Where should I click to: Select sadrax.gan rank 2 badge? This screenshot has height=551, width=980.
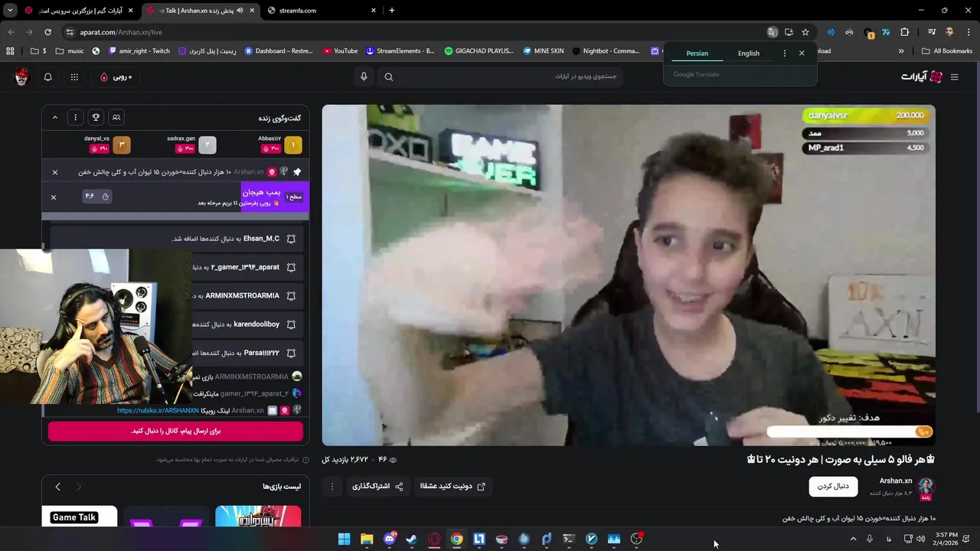pos(207,145)
